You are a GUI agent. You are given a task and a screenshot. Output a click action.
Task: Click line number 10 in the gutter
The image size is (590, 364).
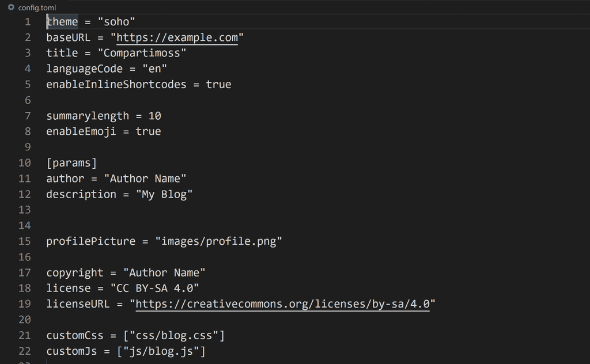(x=25, y=163)
